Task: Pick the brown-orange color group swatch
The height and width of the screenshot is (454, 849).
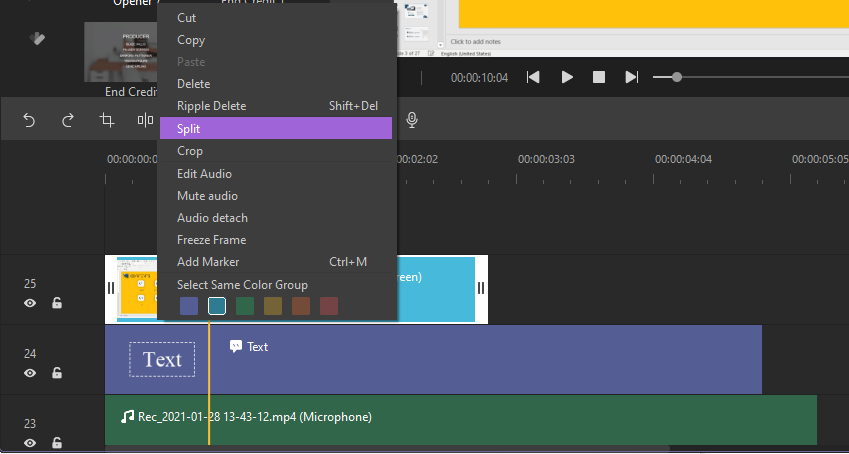Action: (301, 306)
